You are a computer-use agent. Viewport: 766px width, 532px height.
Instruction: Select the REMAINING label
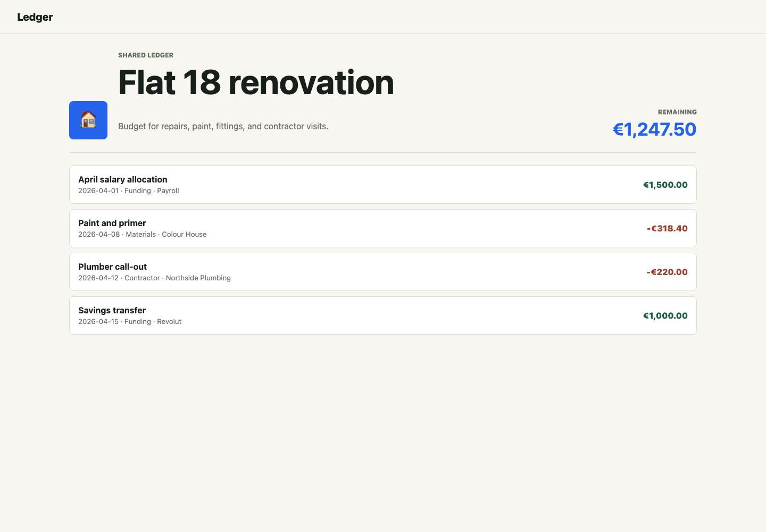coord(677,112)
